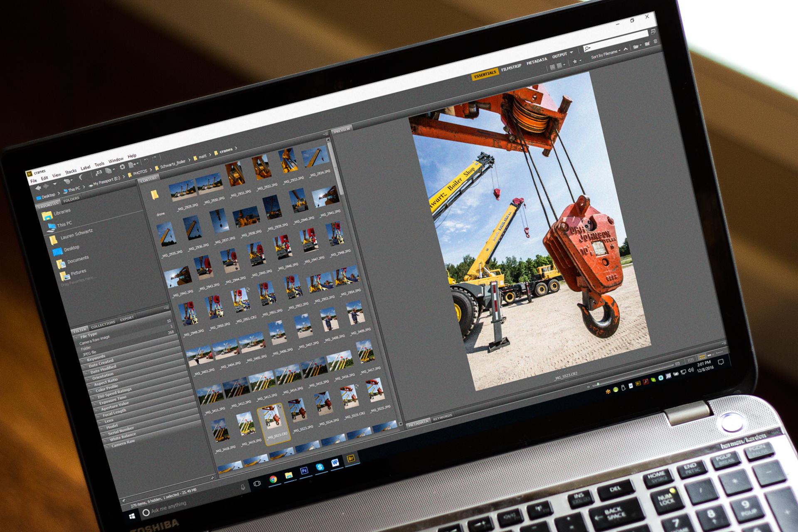Image resolution: width=798 pixels, height=532 pixels.
Task: Click the ascending sort order caret
Action: (x=626, y=49)
